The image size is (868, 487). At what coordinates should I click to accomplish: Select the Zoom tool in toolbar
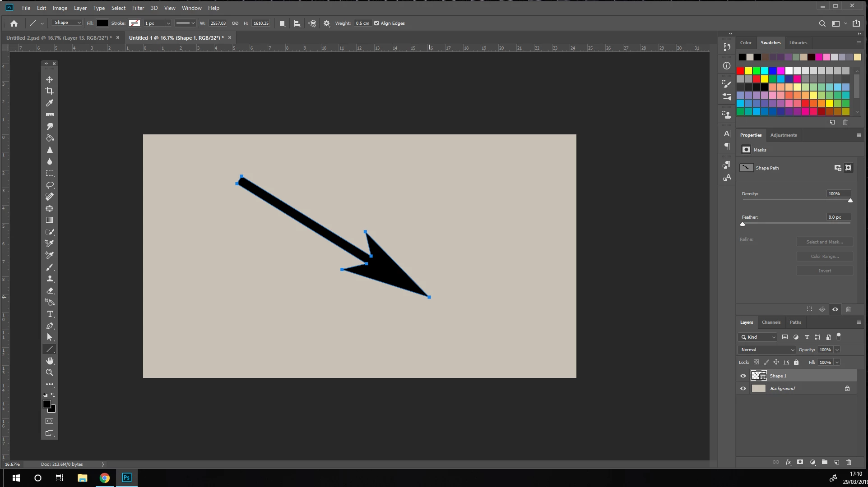coord(50,373)
